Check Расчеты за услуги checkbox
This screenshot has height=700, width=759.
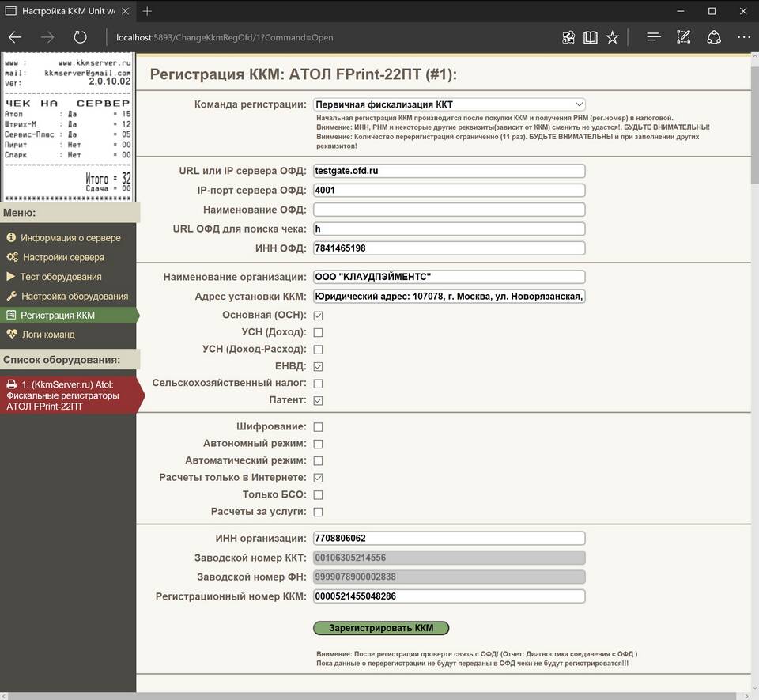(x=318, y=512)
